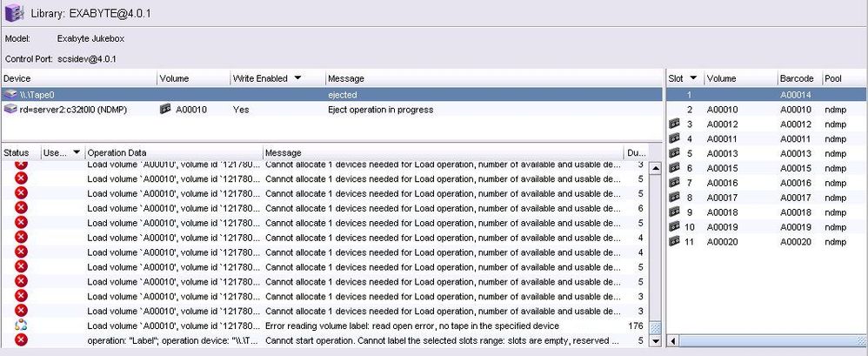The height and width of the screenshot is (356, 868).
Task: Sort operations by Duration column header
Action: [x=636, y=153]
